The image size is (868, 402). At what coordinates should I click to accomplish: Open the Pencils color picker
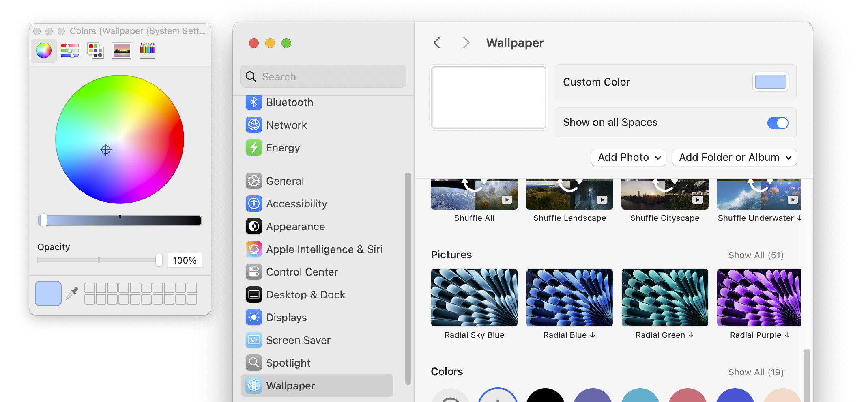[148, 50]
